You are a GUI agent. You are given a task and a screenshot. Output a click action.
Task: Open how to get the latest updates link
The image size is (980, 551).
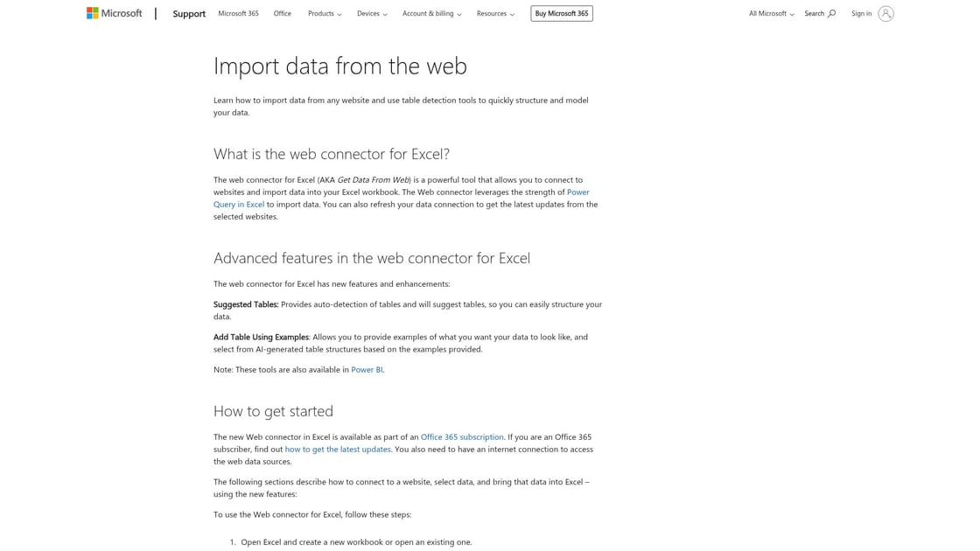click(338, 449)
